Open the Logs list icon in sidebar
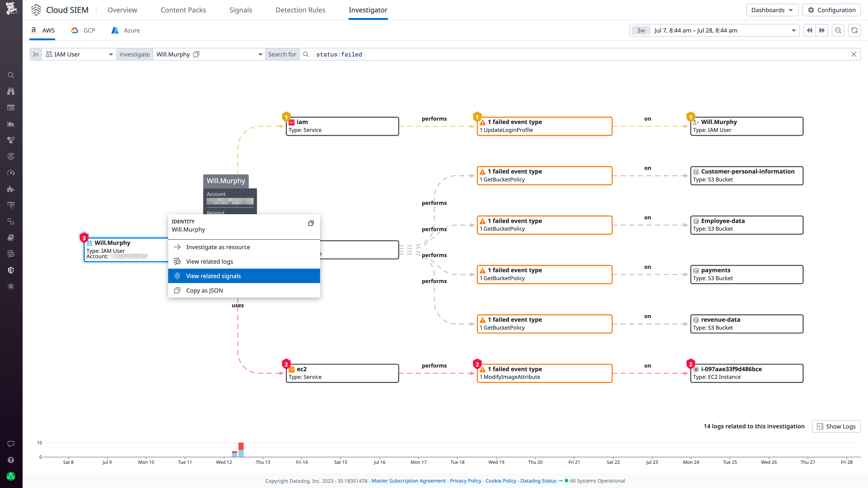Image resolution: width=868 pixels, height=488 pixels. click(x=11, y=108)
